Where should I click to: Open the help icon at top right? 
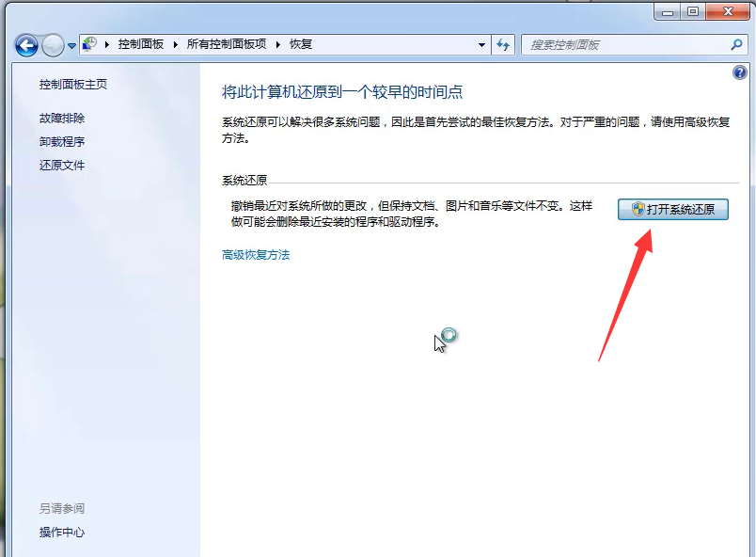click(742, 72)
